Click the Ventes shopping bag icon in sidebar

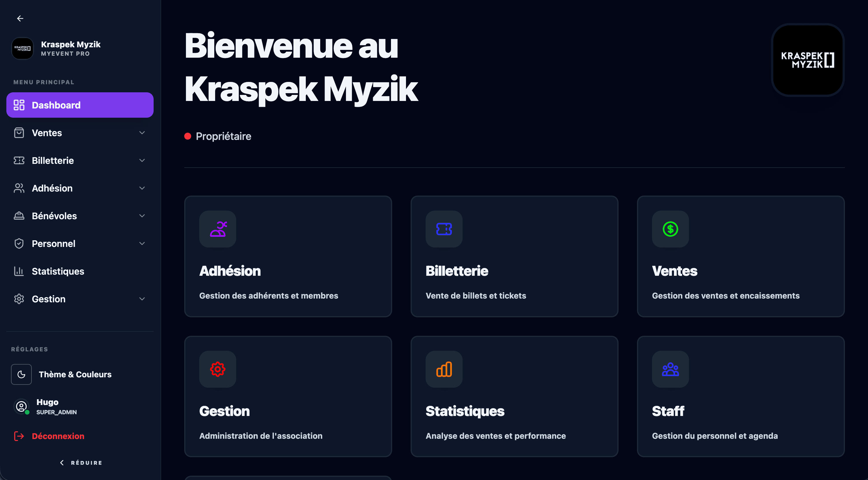pyautogui.click(x=19, y=133)
